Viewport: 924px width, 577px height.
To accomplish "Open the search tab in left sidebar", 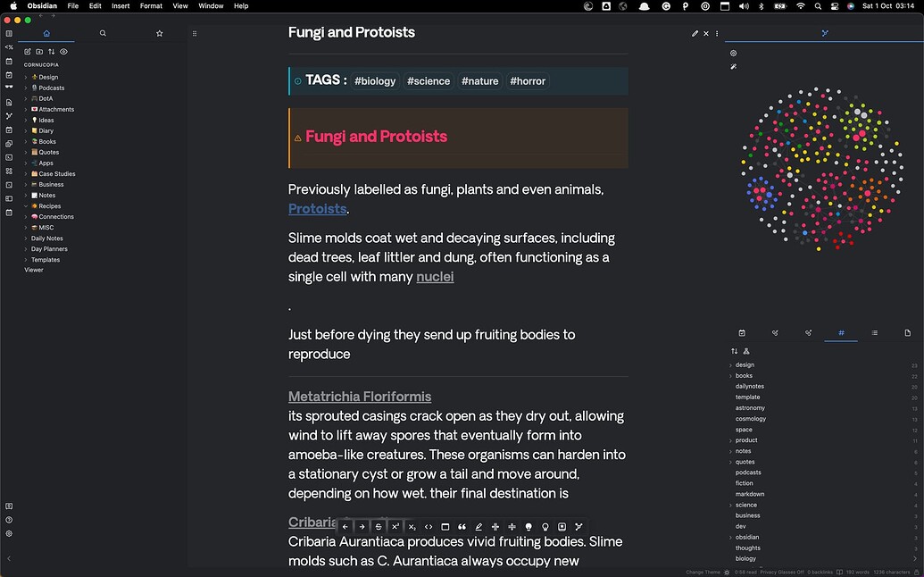I will pyautogui.click(x=103, y=33).
